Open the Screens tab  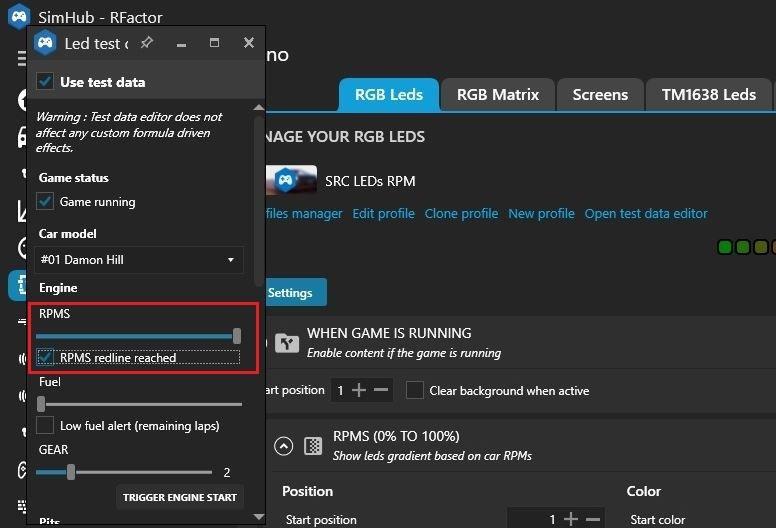click(600, 95)
